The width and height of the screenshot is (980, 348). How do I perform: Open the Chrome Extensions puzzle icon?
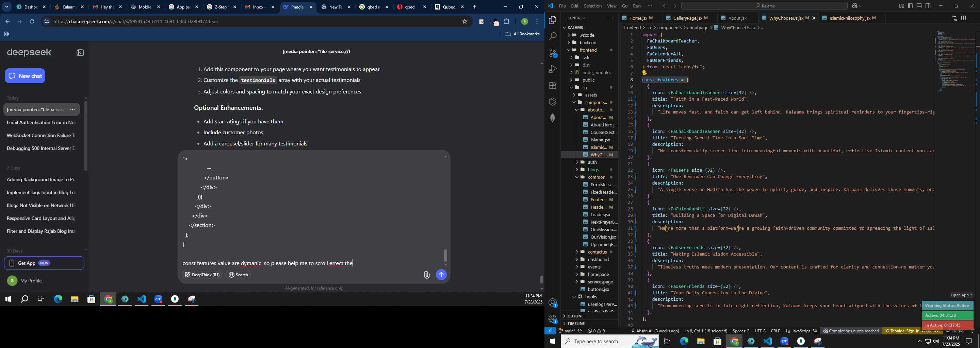pyautogui.click(x=507, y=22)
